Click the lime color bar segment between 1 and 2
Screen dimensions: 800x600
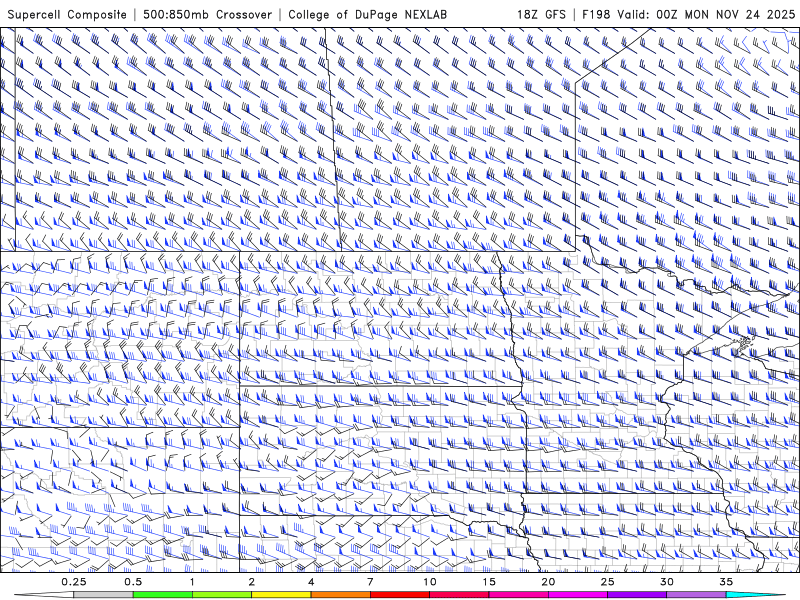222,595
